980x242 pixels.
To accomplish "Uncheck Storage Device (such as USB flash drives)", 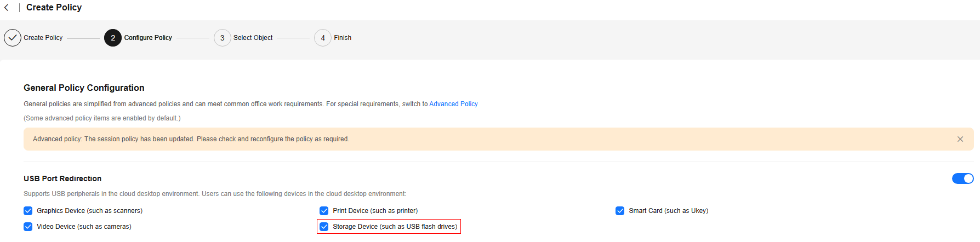I will 324,227.
